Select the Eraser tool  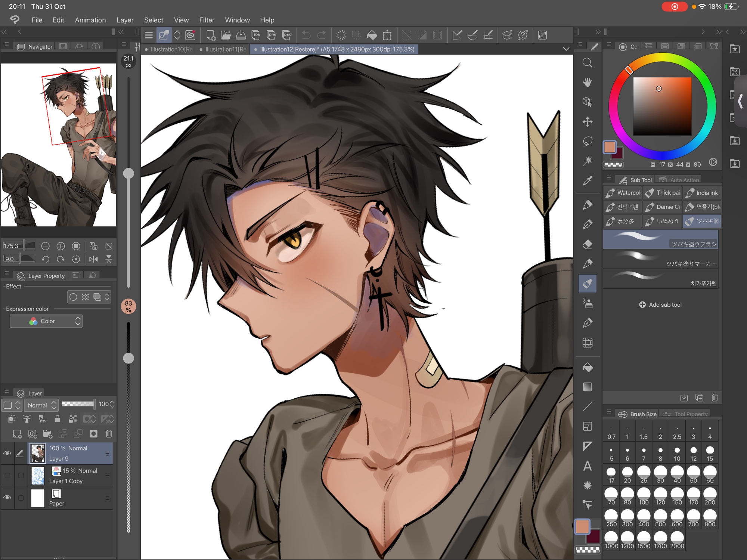coord(587,244)
